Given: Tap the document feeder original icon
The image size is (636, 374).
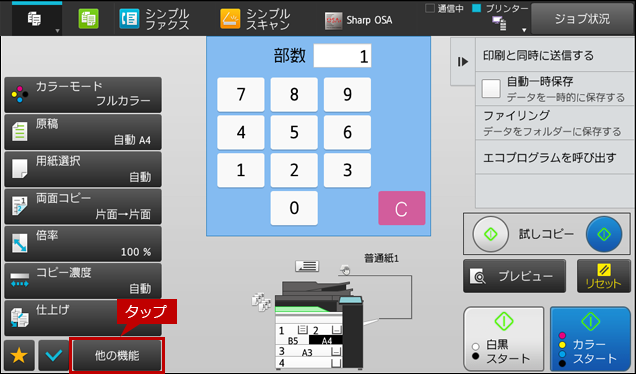Looking at the screenshot, I should (x=307, y=266).
